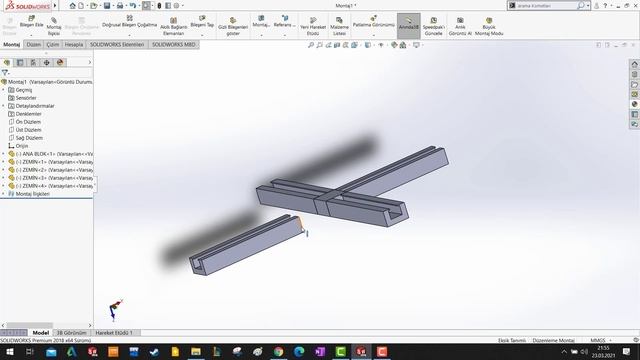The width and height of the screenshot is (640, 360).
Task: Select Doğrusal Bileşen Çoğaltma pattern tool
Action: [129, 22]
